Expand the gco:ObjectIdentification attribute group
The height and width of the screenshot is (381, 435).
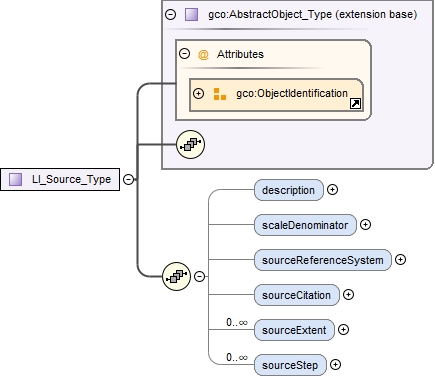click(198, 93)
